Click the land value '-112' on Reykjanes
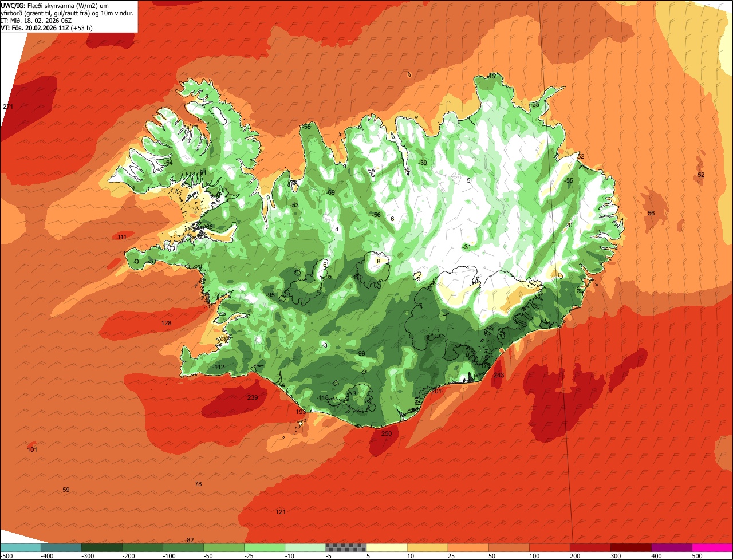The width and height of the screenshot is (733, 560). 218,367
